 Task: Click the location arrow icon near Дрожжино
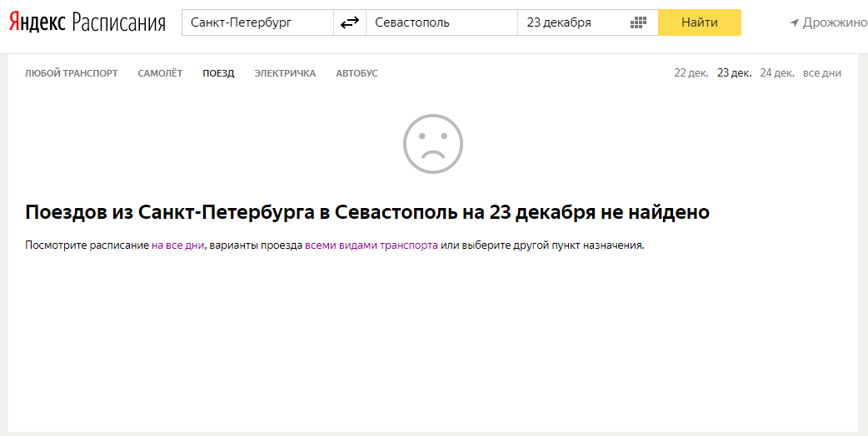tap(795, 22)
